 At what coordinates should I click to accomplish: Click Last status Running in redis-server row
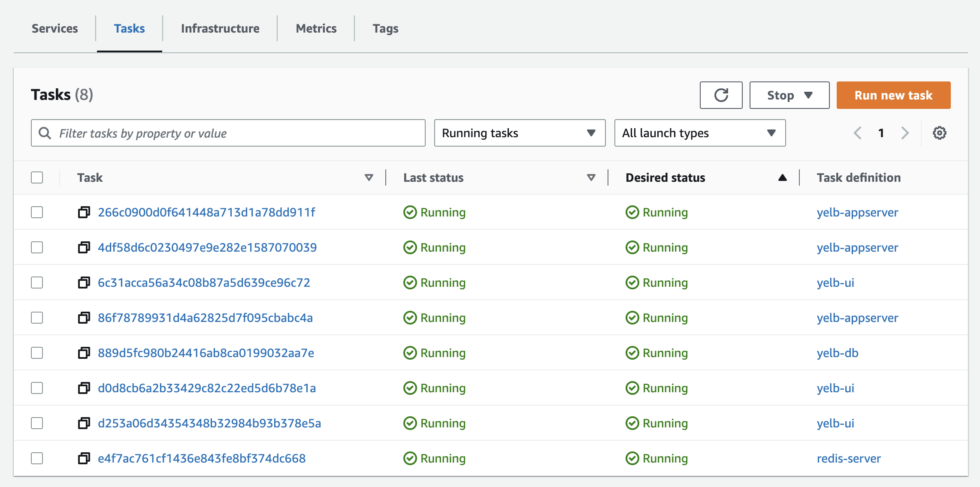pyautogui.click(x=434, y=458)
